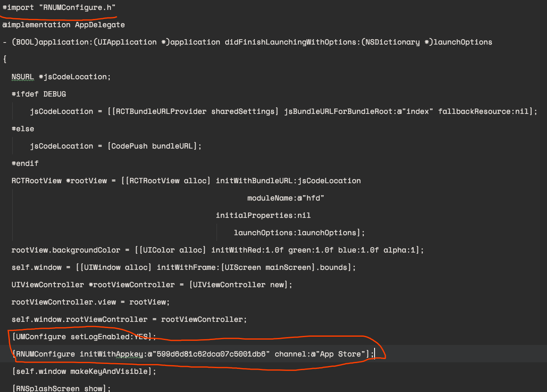
Task: Click the @implementation AppDelegate line
Action: point(64,25)
